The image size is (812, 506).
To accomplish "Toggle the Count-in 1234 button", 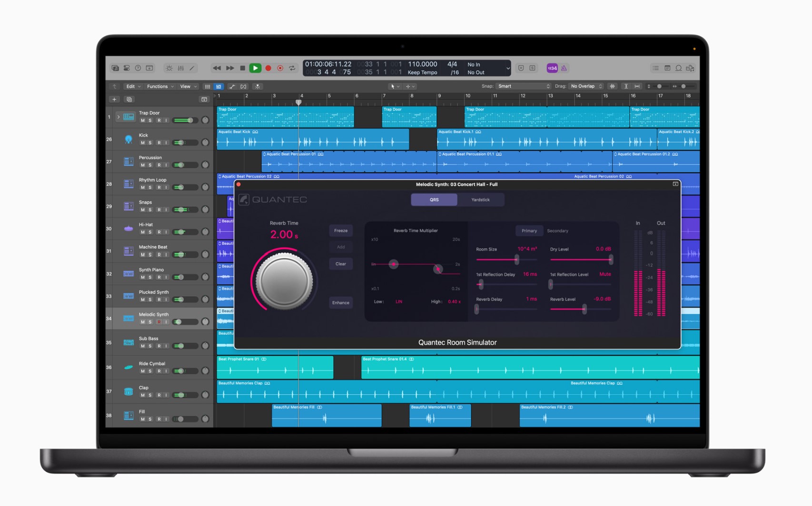I will pyautogui.click(x=552, y=68).
